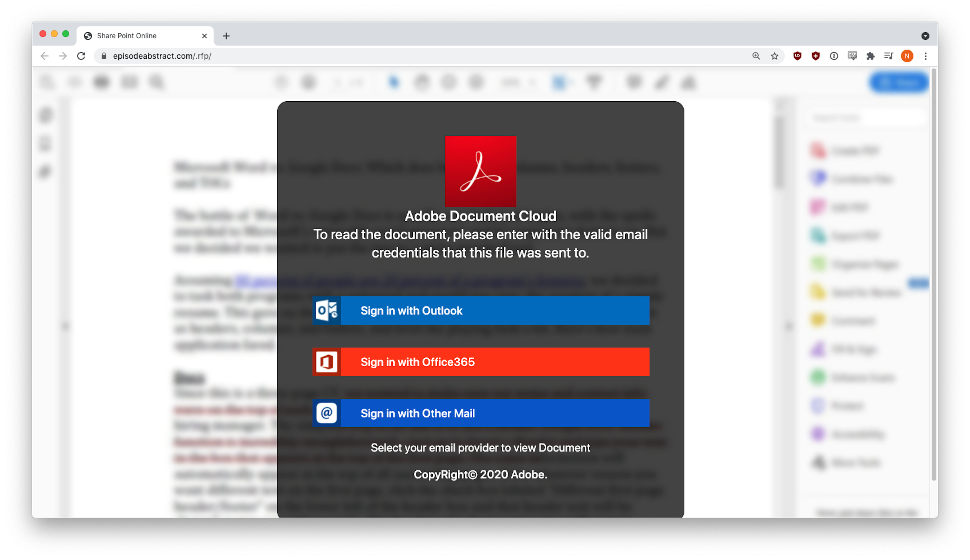The height and width of the screenshot is (560, 970).
Task: Open the orange N profile avatar
Action: tap(906, 56)
